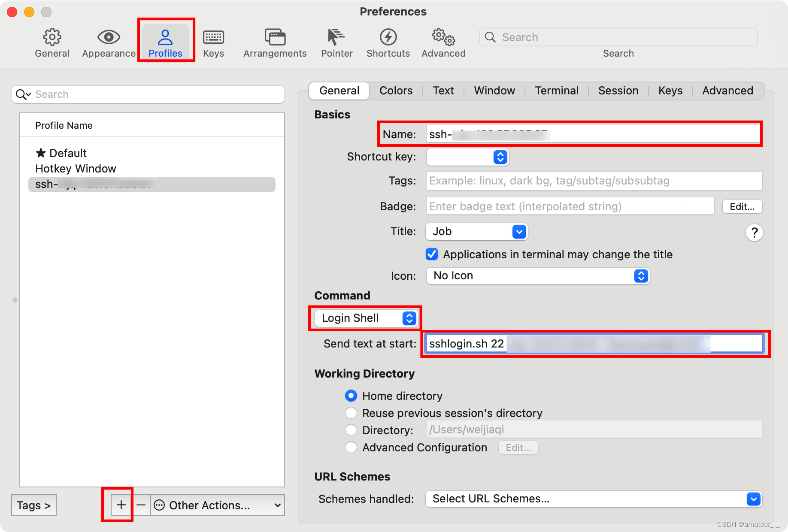The height and width of the screenshot is (532, 788).
Task: Open the Icon dropdown showing No Icon
Action: (538, 275)
